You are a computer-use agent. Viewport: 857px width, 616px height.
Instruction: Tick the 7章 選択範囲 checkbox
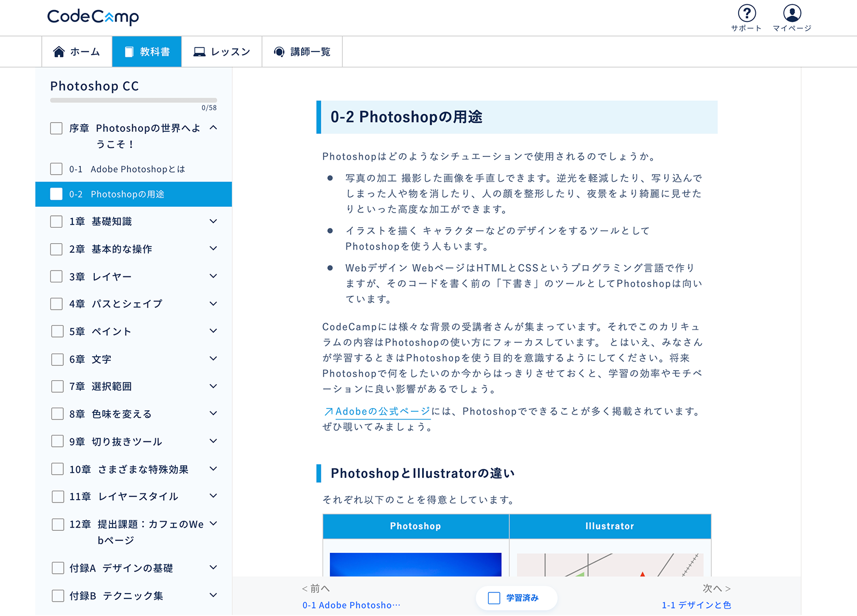(x=57, y=386)
